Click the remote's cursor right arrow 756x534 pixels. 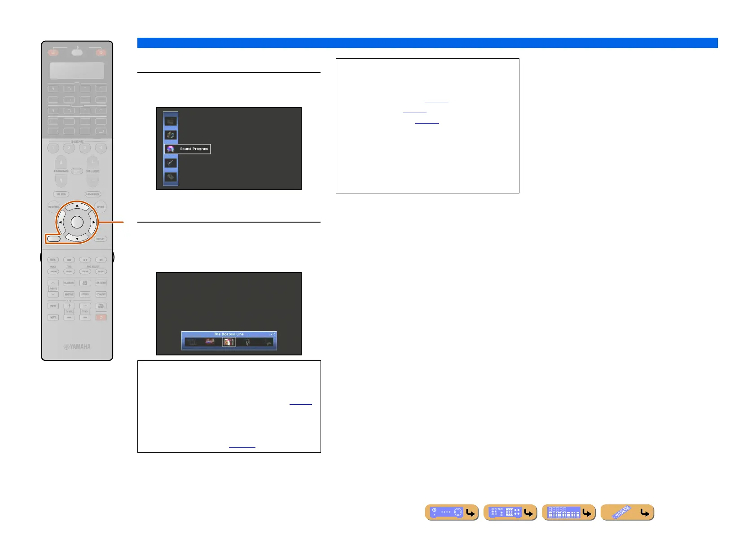(x=93, y=222)
